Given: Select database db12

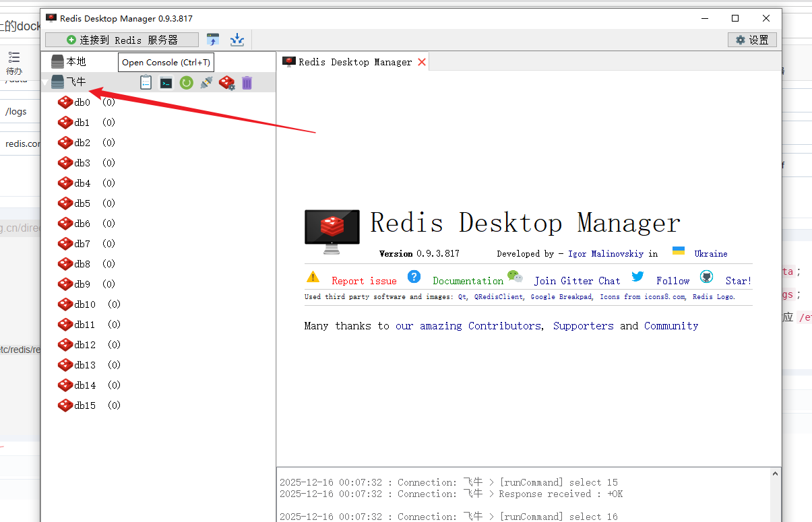Looking at the screenshot, I should [x=89, y=345].
